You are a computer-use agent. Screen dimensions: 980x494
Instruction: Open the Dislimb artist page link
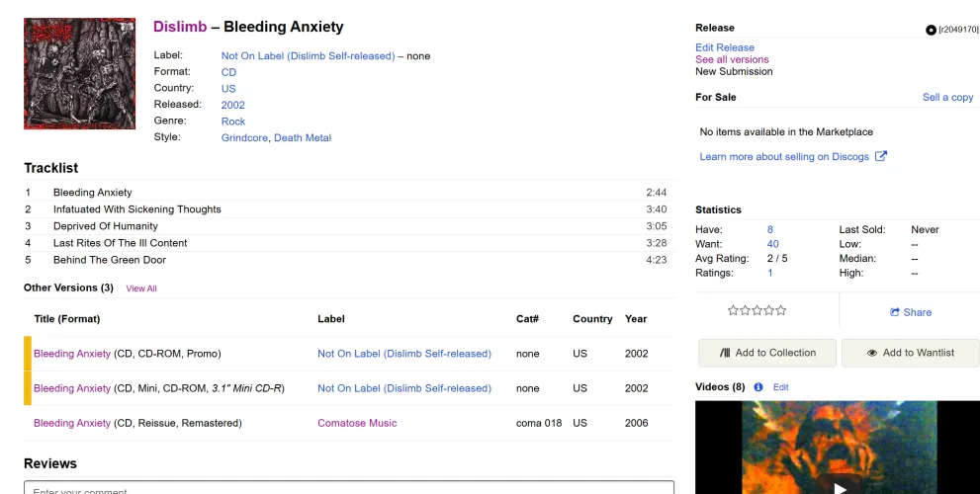point(180,27)
